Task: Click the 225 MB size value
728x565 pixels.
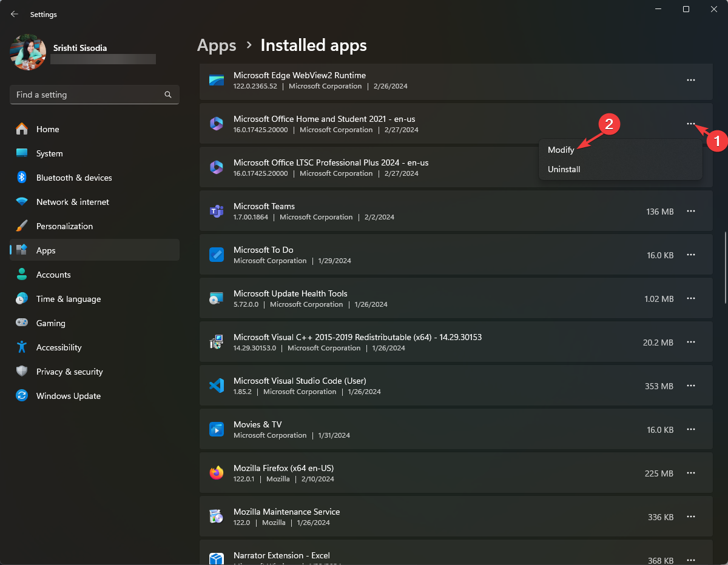Action: click(x=659, y=473)
